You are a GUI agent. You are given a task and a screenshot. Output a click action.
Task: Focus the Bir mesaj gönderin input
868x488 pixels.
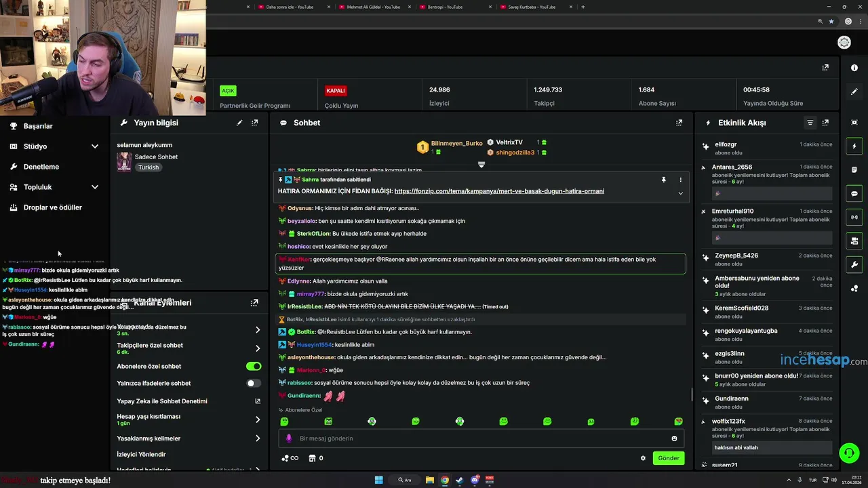point(481,439)
